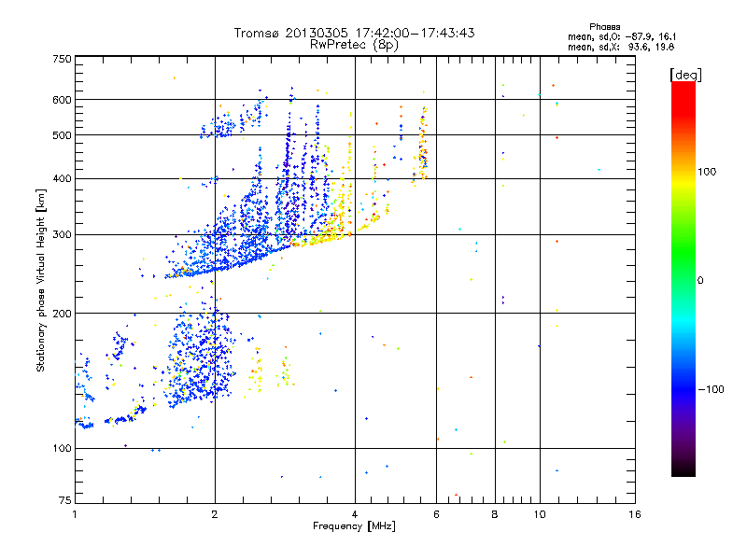Click the x-axis '4' tick label
Viewport: 747px width, 560px height.
(355, 514)
